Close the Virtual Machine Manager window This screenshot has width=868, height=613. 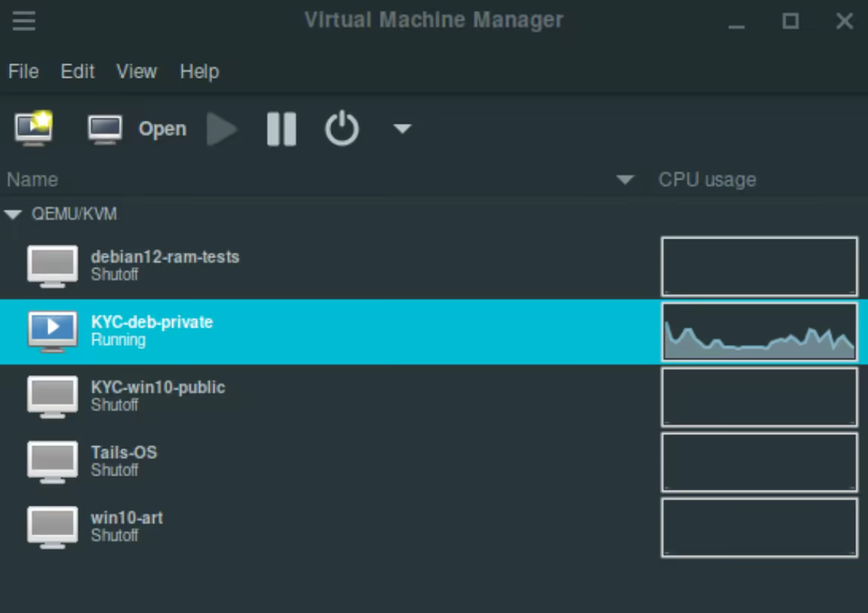coord(844,21)
